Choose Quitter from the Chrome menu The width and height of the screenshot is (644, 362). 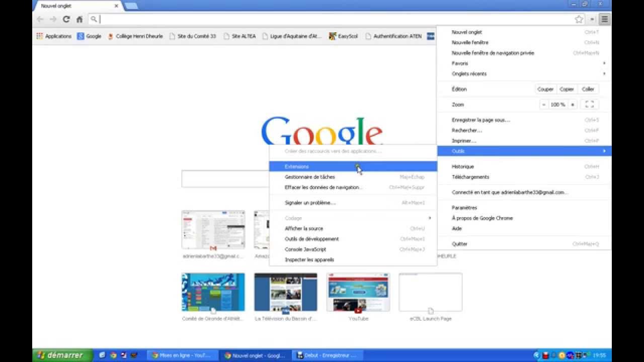524,244
